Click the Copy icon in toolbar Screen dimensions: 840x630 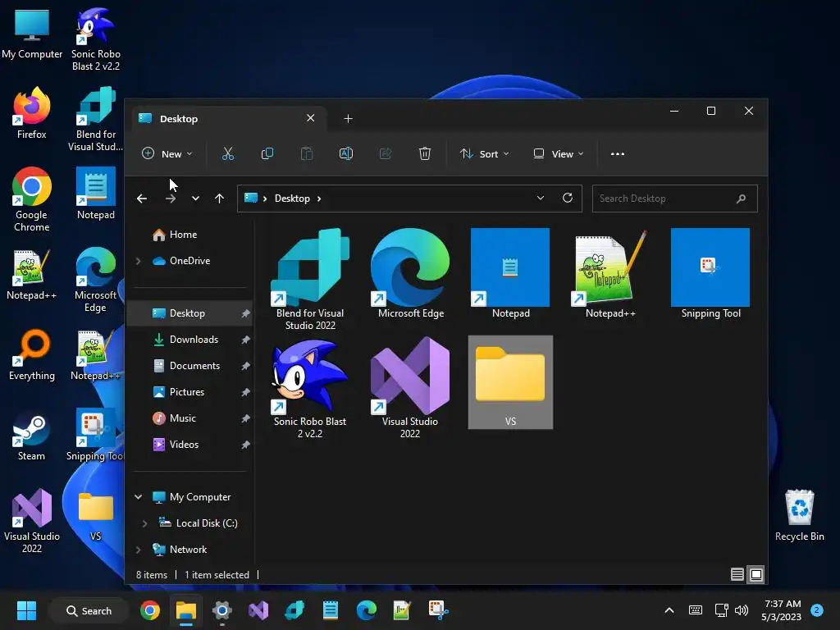pos(267,153)
